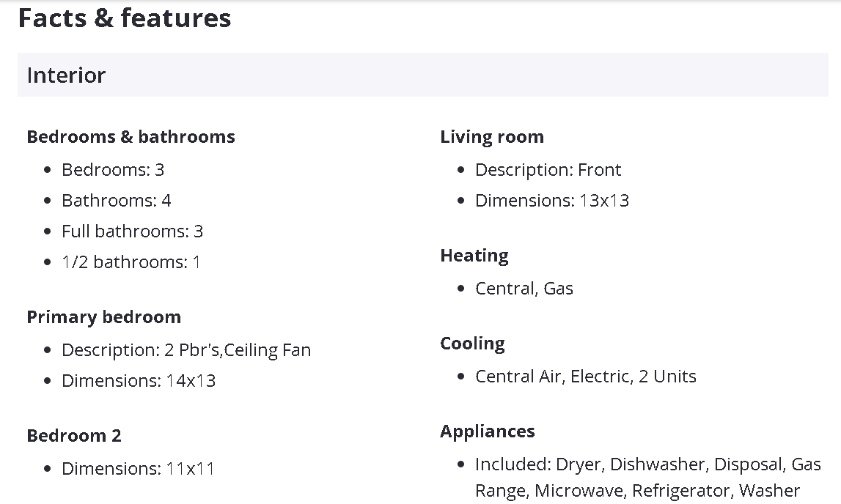The image size is (841, 504).
Task: Select the Central, Gas heating entry
Action: (x=524, y=289)
